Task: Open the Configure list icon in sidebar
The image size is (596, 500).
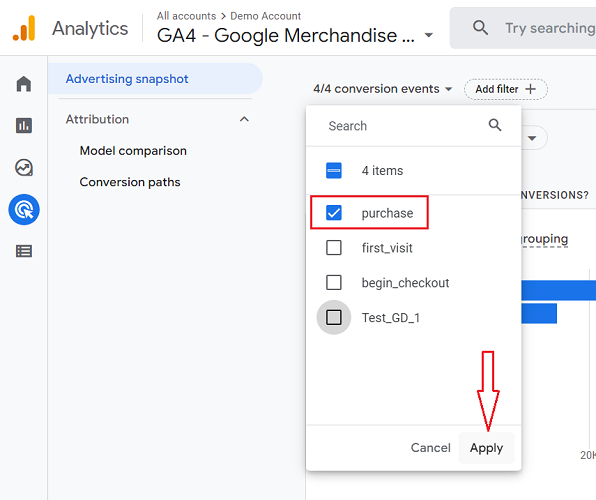Action: tap(24, 251)
